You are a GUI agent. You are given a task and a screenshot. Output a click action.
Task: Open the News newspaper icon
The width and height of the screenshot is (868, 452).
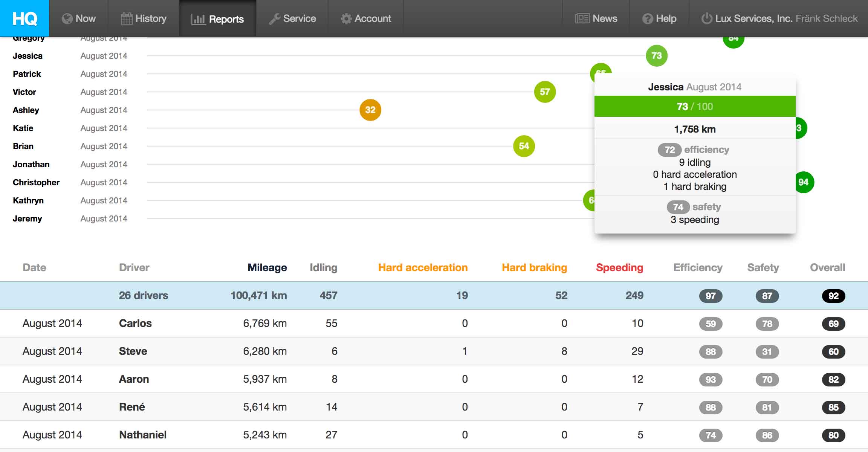(x=582, y=18)
